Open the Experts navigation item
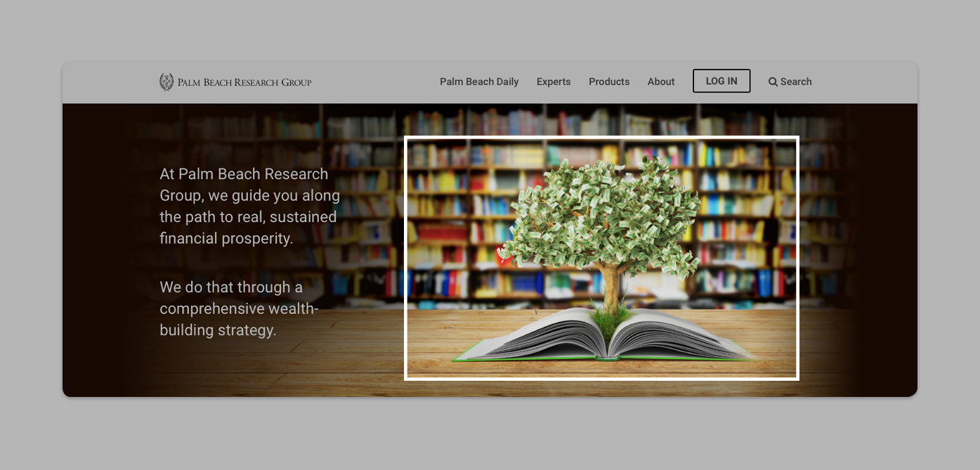Viewport: 980px width, 470px height. [554, 81]
